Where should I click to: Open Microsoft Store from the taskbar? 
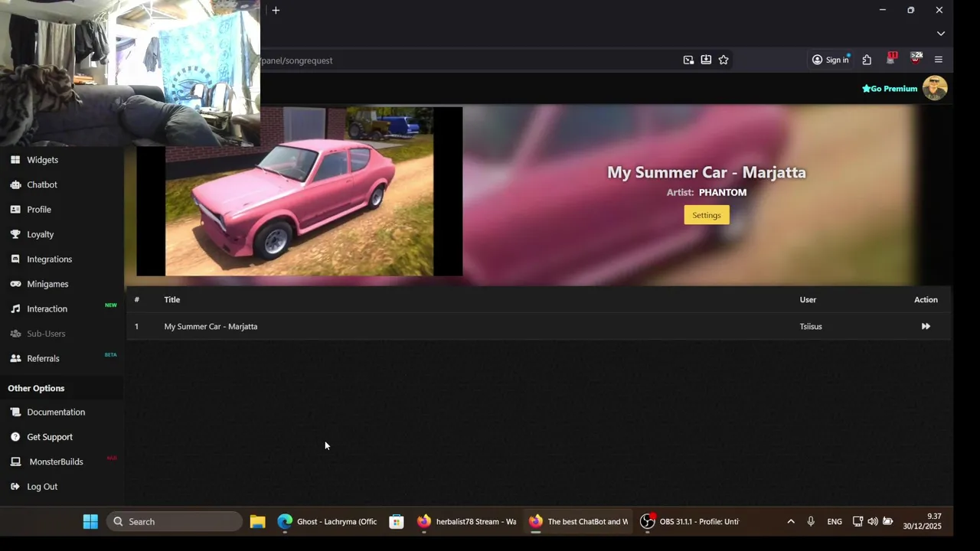[x=397, y=522]
